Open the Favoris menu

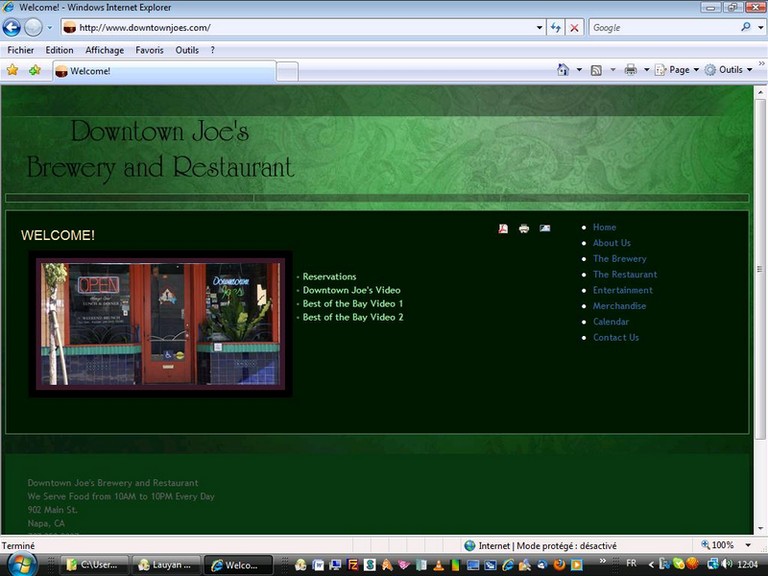coord(149,50)
